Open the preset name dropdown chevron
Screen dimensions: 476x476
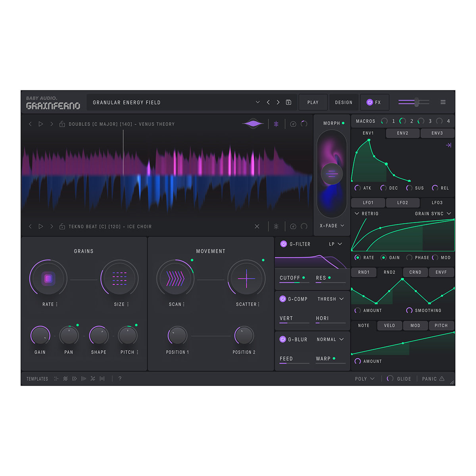coord(257,102)
